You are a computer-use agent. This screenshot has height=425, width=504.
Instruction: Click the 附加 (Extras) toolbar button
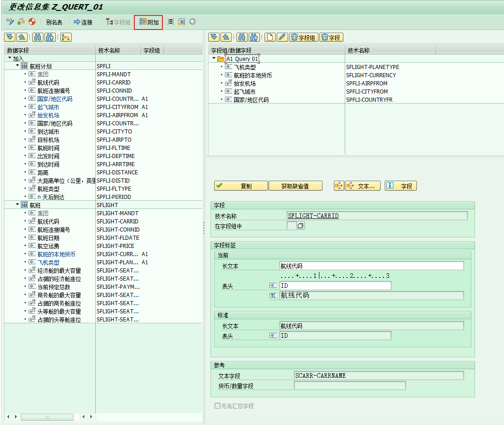(149, 22)
